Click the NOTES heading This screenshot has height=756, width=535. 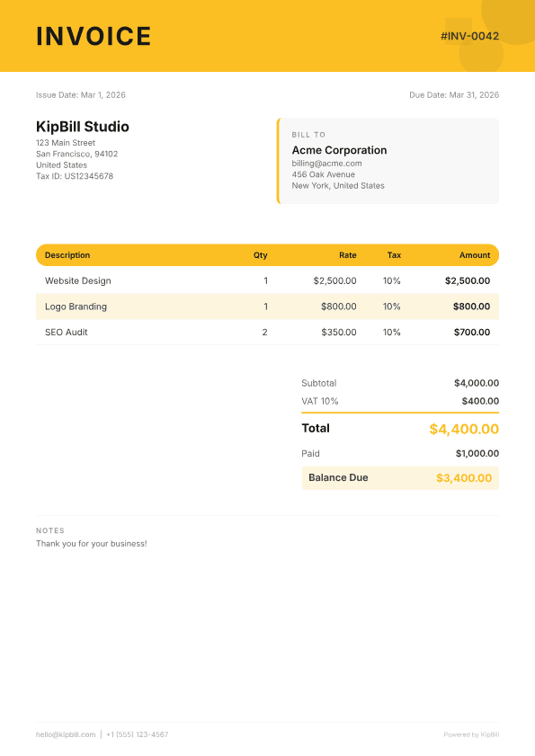coord(50,530)
